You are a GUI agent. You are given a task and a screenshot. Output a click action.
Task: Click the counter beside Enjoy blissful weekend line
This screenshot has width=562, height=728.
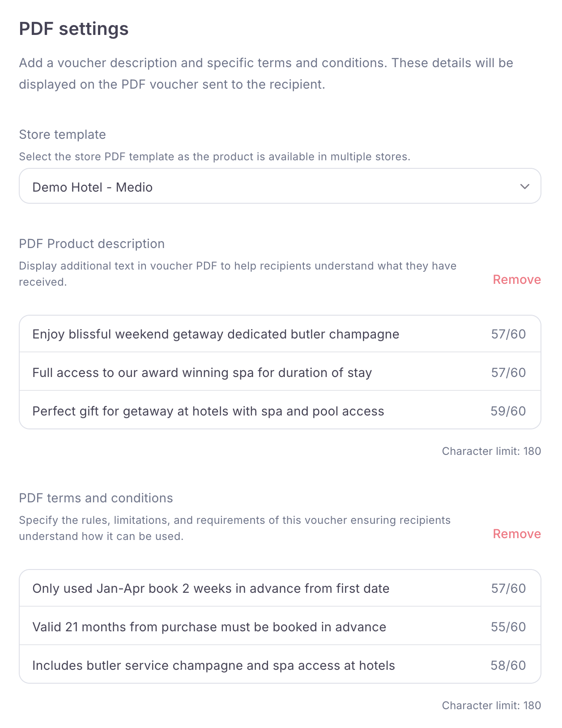pyautogui.click(x=508, y=334)
